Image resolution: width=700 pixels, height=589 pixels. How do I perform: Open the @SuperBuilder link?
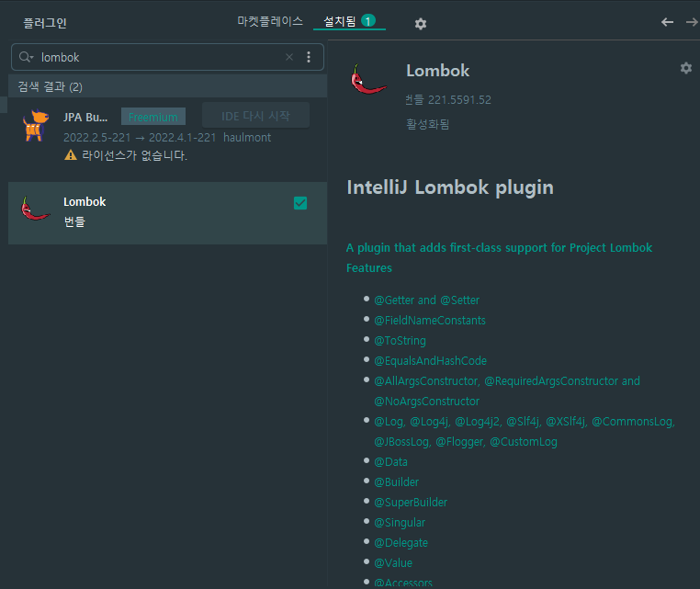point(411,503)
